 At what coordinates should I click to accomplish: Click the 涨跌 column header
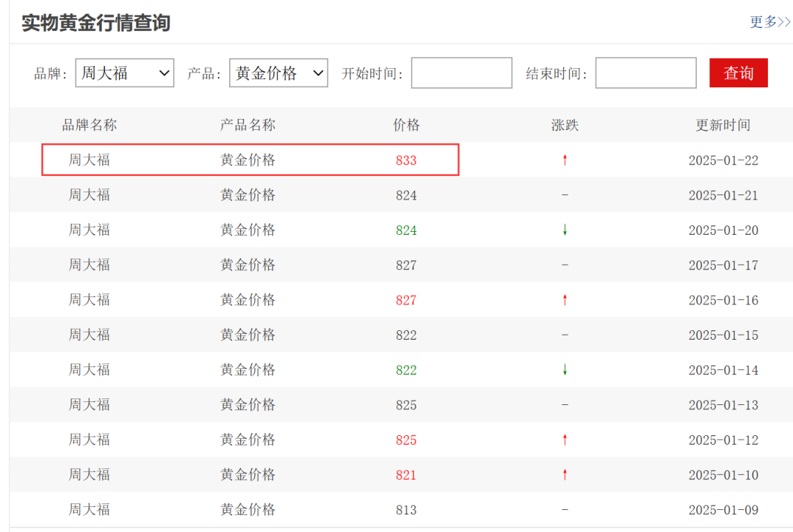(565, 125)
